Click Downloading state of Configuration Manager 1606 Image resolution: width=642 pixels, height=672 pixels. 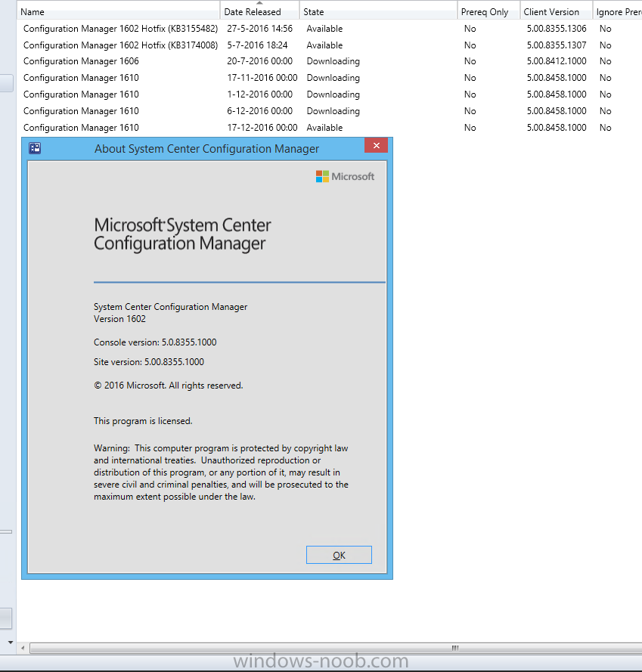pyautogui.click(x=333, y=61)
